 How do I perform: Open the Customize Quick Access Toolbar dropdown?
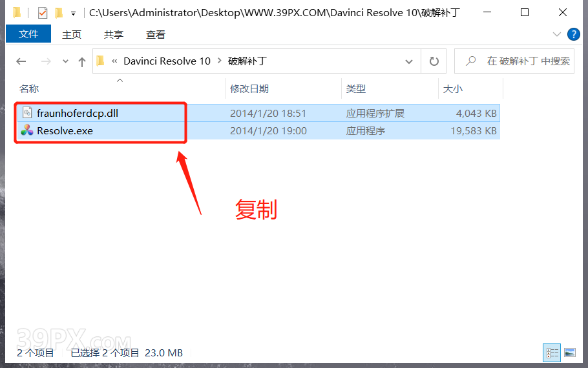(73, 14)
